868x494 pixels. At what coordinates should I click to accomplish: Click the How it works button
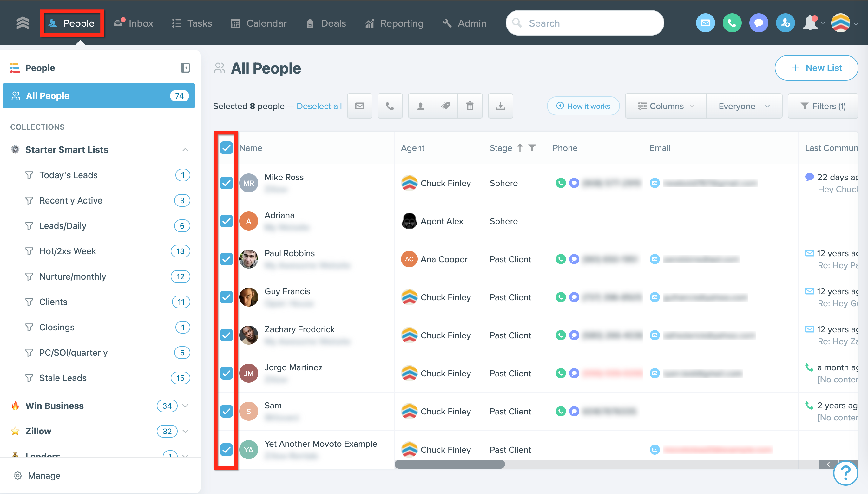tap(583, 106)
